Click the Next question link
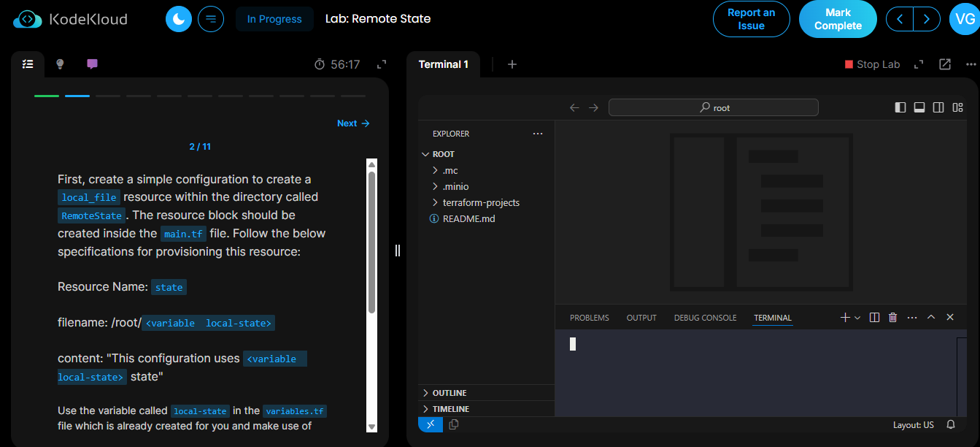 coord(353,123)
